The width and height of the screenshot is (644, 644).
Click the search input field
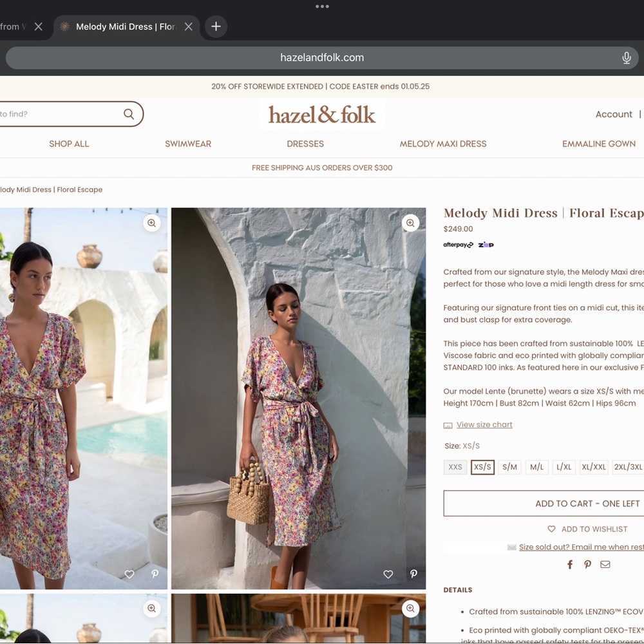pos(58,113)
